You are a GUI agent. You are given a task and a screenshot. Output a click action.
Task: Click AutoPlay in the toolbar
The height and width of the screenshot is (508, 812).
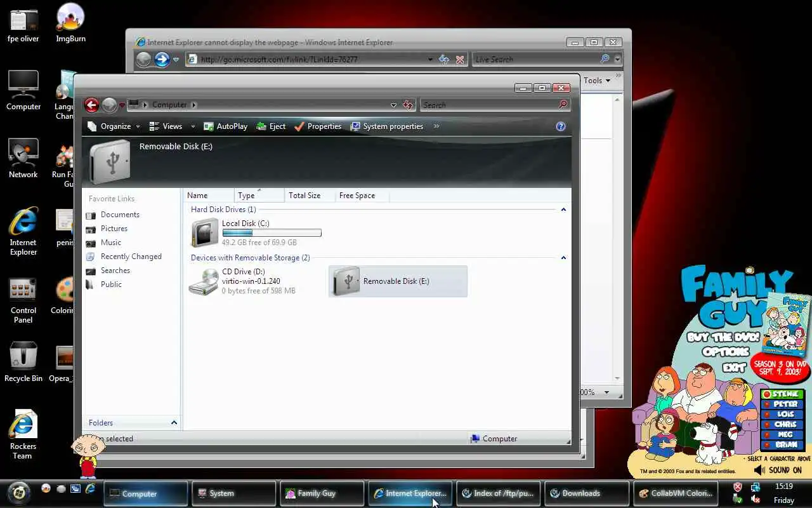pos(225,126)
